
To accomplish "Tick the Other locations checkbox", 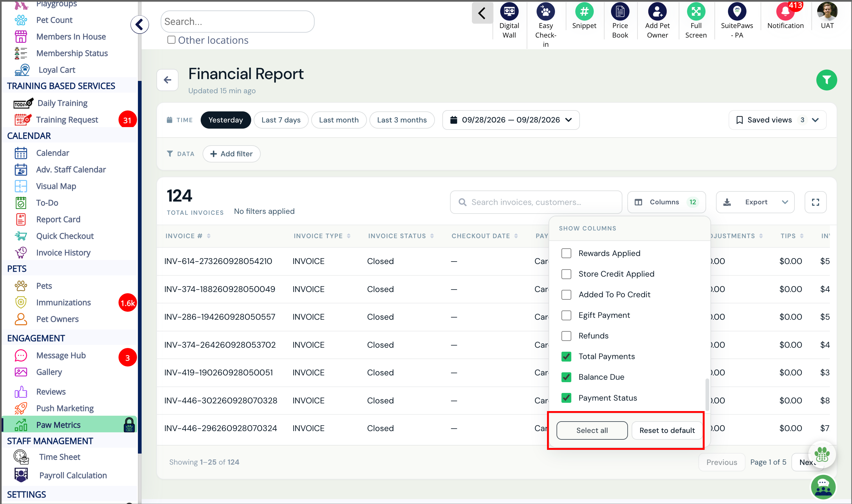I will pos(171,40).
